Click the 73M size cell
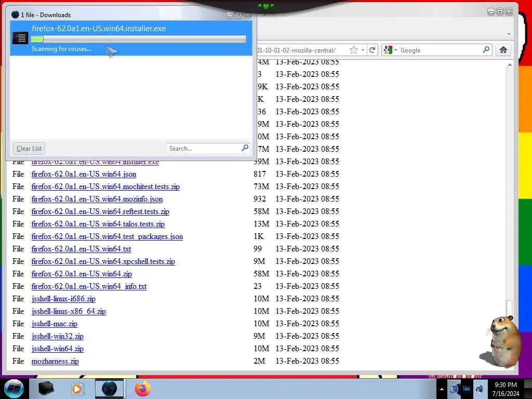The height and width of the screenshot is (399, 532). (x=261, y=187)
